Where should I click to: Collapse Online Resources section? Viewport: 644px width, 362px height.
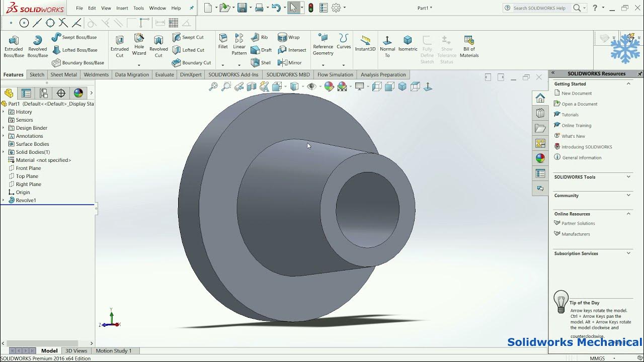[x=628, y=214]
